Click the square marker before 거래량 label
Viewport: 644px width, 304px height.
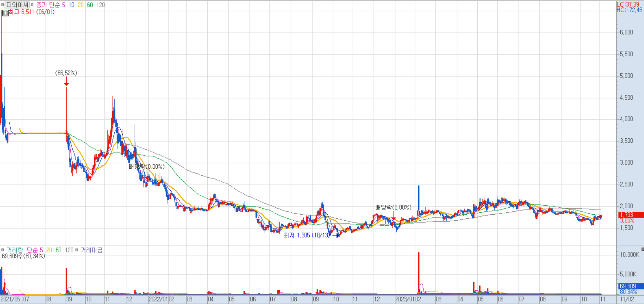point(3,250)
